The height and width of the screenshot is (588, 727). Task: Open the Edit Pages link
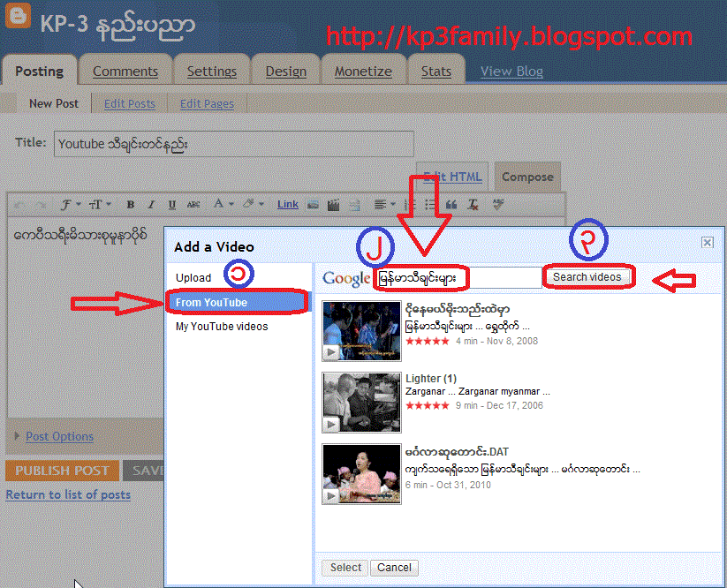207,104
